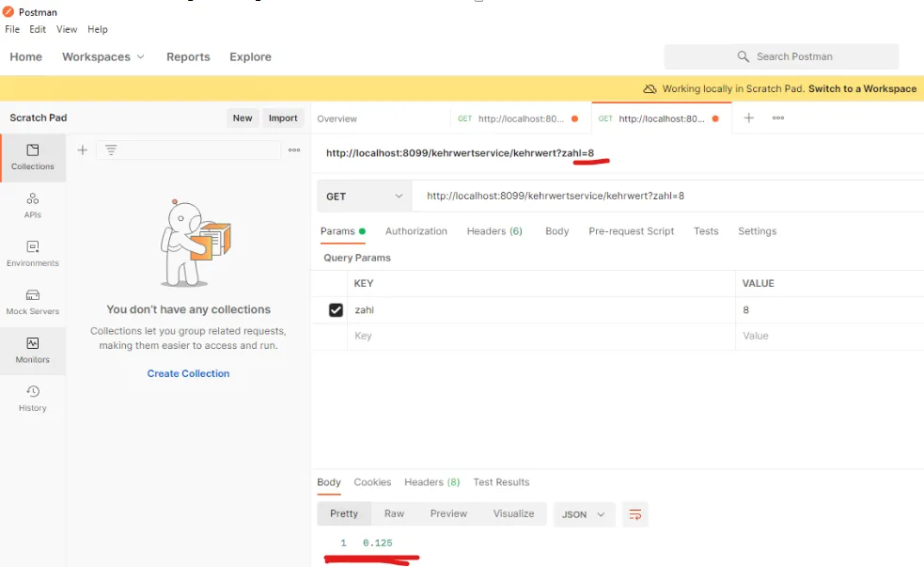Open collections panel more options (three dots)
The width and height of the screenshot is (924, 567).
294,150
